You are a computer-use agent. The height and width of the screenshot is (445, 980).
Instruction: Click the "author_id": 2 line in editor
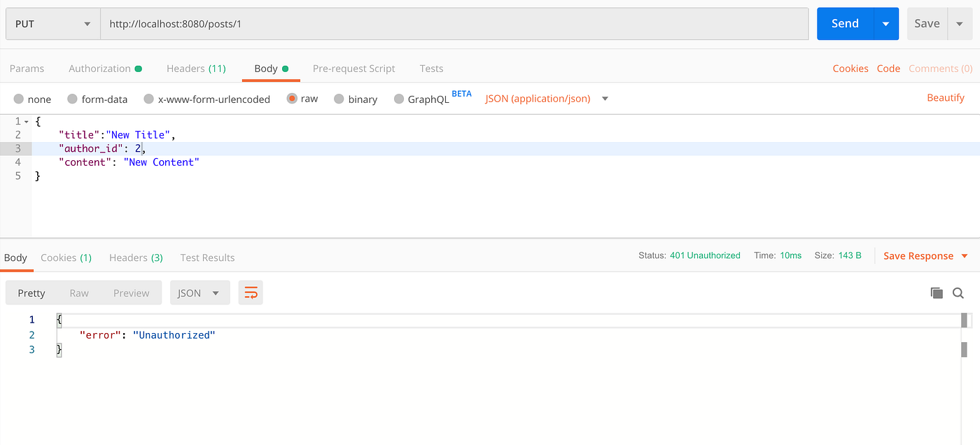point(102,148)
